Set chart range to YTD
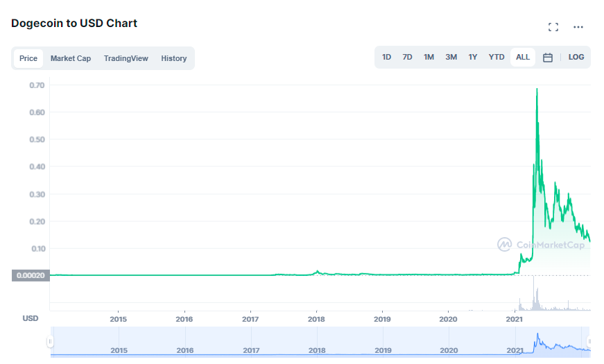Screen dimensions: 604x364 [496, 57]
